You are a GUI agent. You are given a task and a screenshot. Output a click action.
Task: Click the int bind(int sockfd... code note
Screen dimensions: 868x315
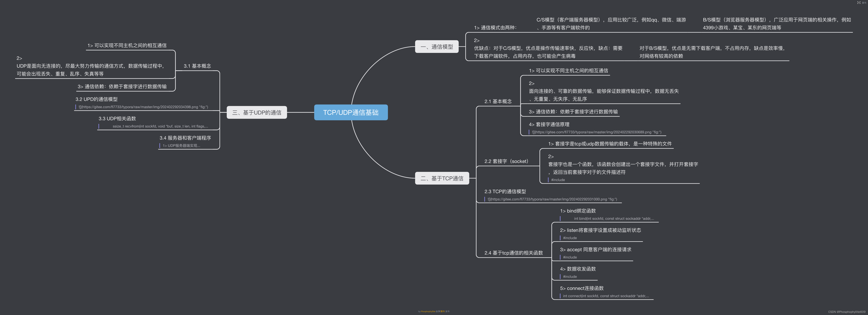pyautogui.click(x=614, y=219)
